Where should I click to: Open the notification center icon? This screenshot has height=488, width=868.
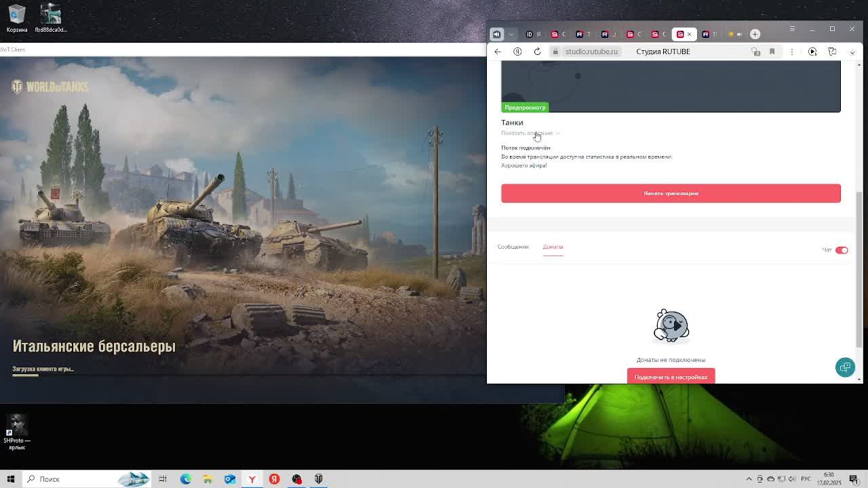point(854,479)
